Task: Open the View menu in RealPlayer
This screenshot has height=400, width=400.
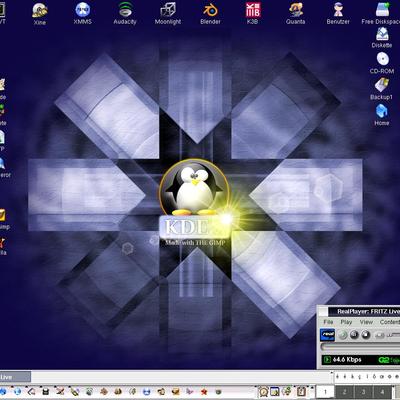Action: (x=366, y=322)
